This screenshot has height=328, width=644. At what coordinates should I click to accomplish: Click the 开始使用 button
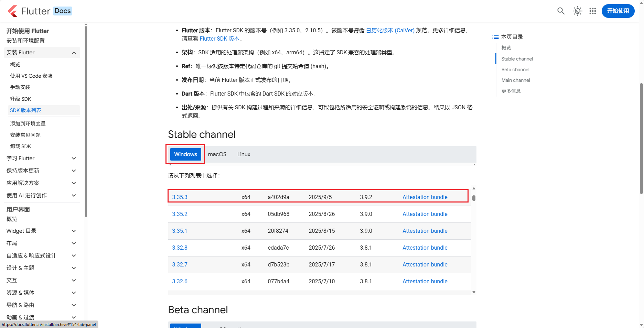tap(618, 11)
